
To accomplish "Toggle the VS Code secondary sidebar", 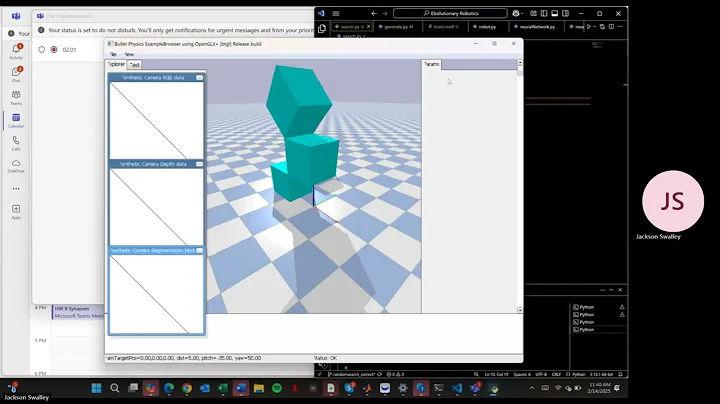I will [x=566, y=13].
